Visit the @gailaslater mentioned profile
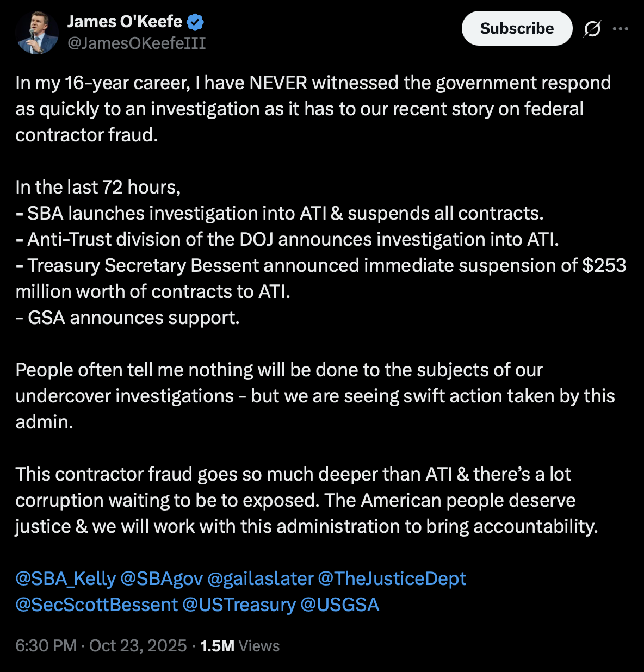Viewport: 644px width, 672px height. [261, 578]
